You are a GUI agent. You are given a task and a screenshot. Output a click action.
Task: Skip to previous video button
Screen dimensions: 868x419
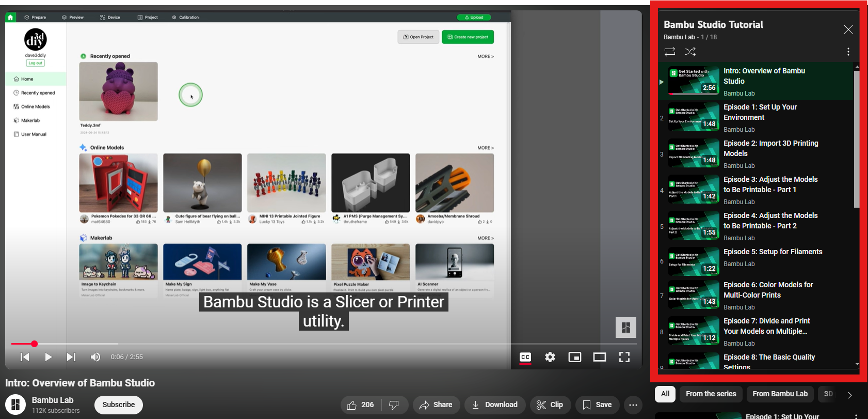25,357
